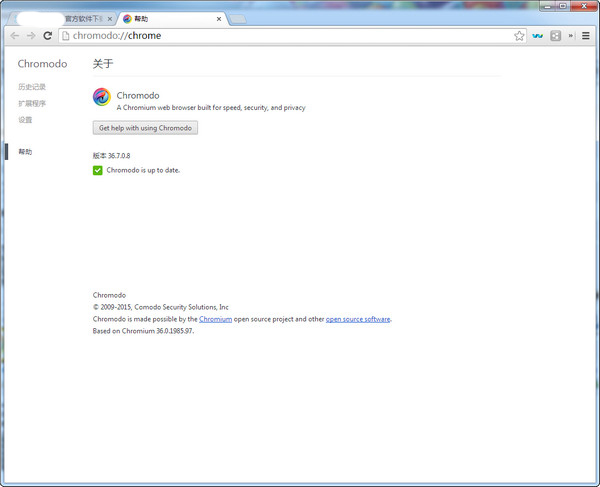The width and height of the screenshot is (600, 487).
Task: Go back with the back arrow
Action: point(15,36)
